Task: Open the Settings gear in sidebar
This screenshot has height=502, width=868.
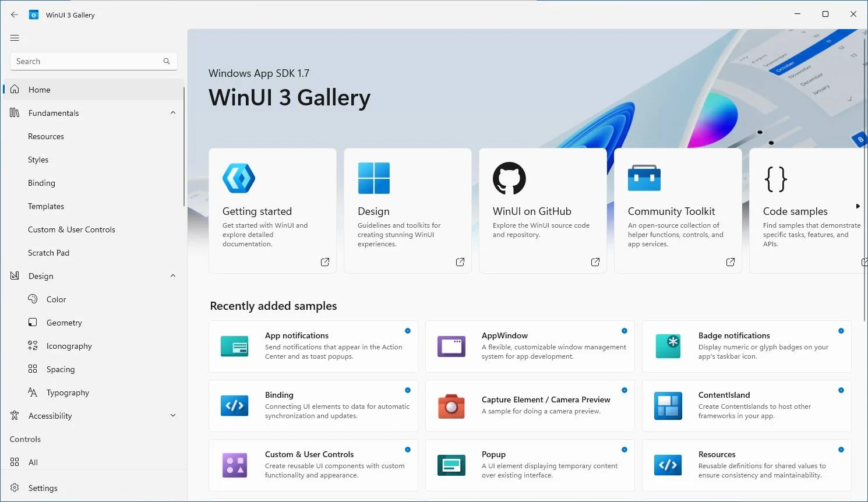Action: [x=15, y=488]
